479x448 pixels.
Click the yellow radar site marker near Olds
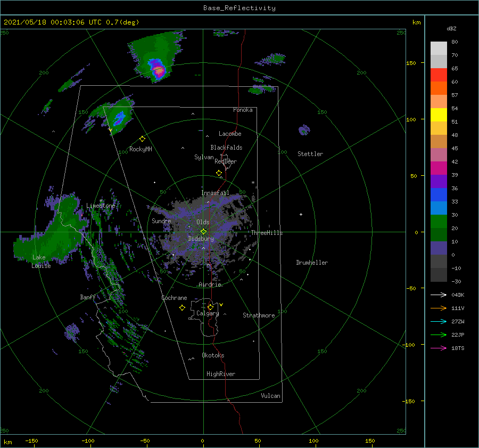click(203, 232)
